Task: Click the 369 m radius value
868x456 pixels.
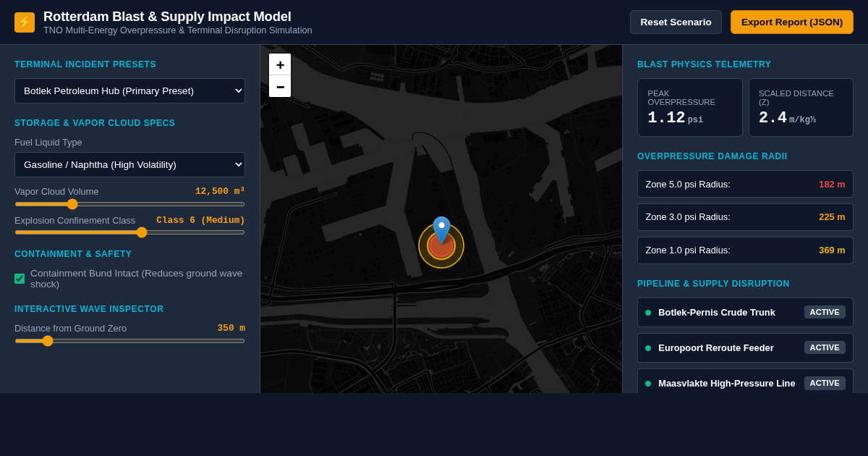Action: 832,250
